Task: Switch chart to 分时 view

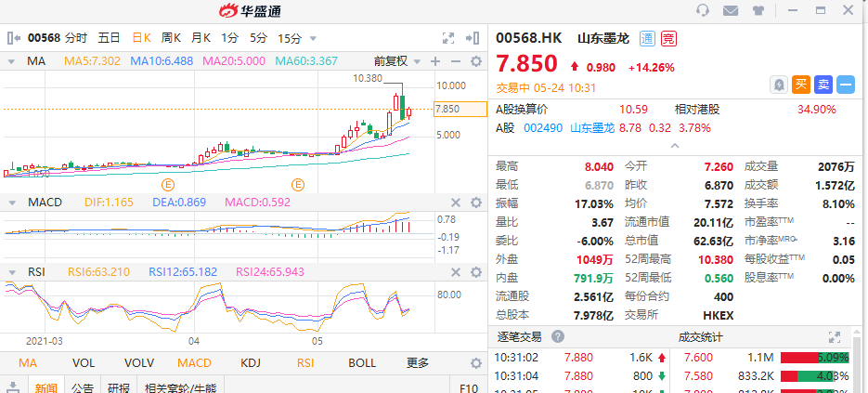Action: (x=76, y=38)
